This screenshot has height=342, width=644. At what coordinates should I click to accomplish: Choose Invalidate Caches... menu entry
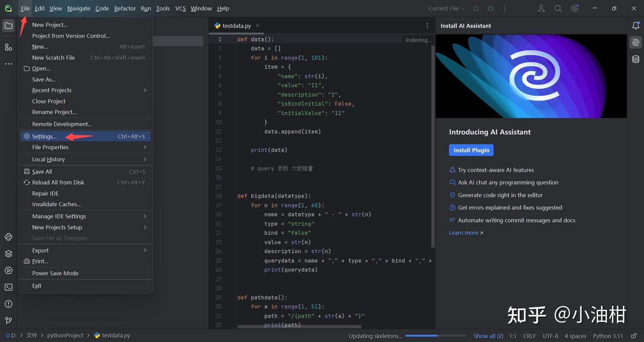(56, 204)
